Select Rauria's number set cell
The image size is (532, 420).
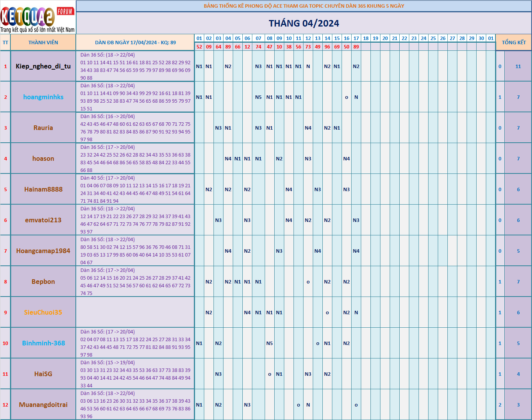(135, 128)
